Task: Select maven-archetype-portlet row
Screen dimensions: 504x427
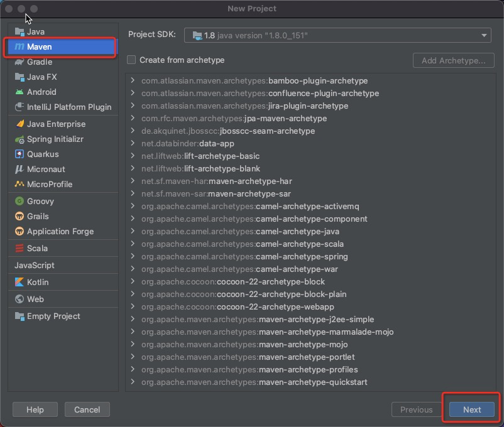Action: (x=310, y=357)
